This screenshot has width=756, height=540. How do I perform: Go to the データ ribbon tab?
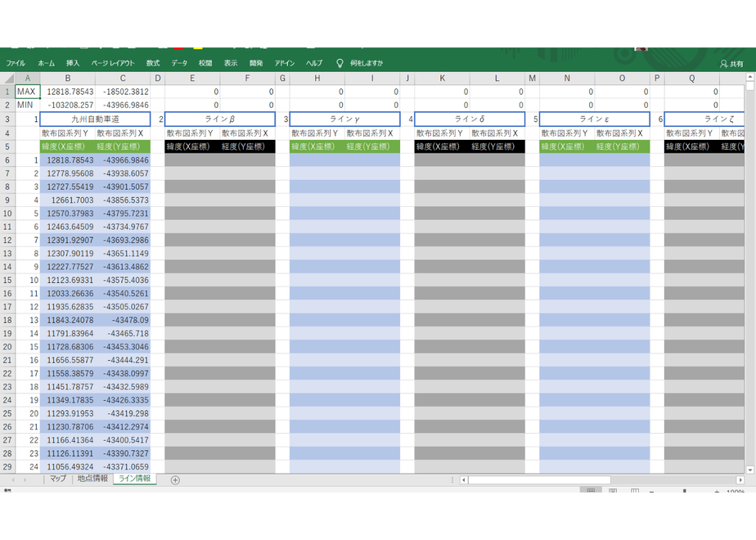coord(179,63)
